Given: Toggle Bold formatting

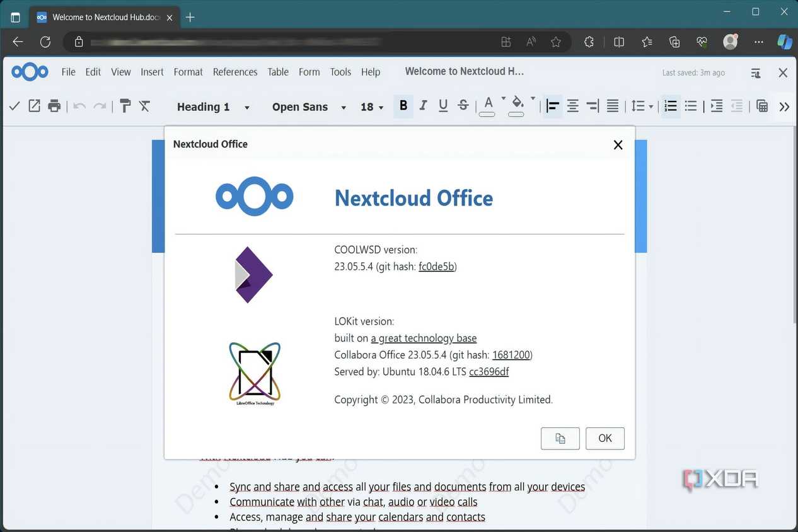Looking at the screenshot, I should 403,106.
